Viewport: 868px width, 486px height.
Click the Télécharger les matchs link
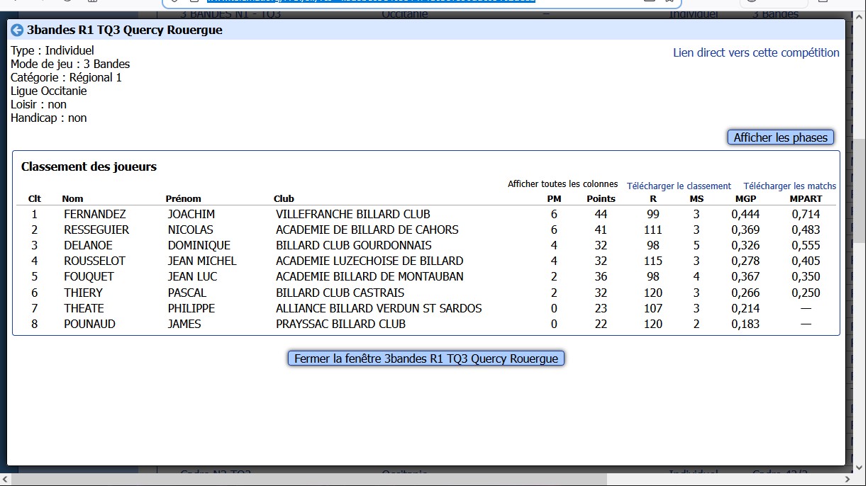click(789, 186)
